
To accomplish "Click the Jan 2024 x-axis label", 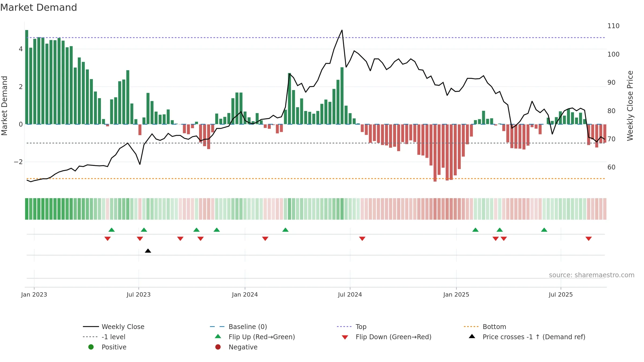I will (245, 294).
